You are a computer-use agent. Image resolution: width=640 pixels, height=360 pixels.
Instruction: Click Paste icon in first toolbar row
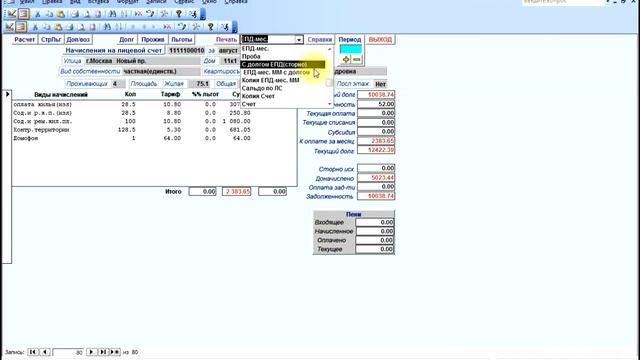coord(60,14)
